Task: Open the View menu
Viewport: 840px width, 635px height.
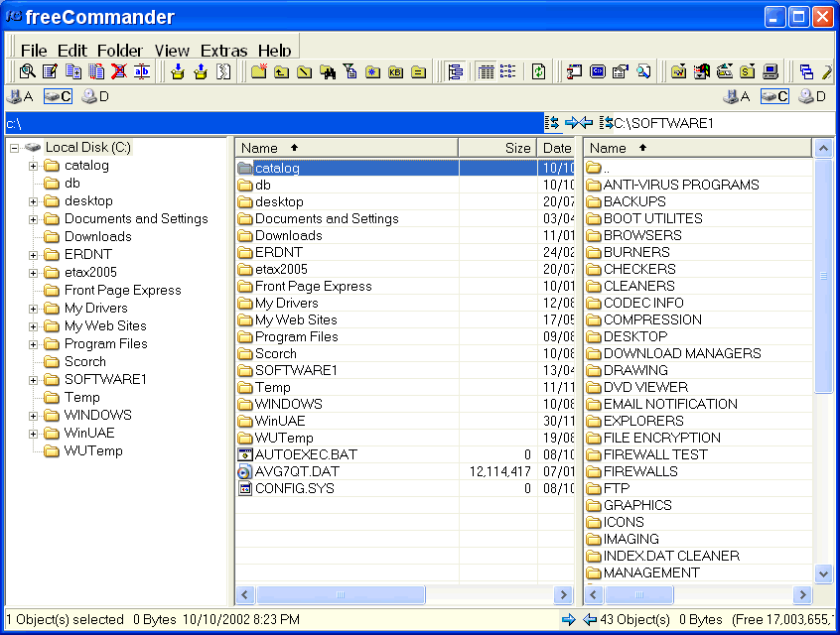Action: (172, 51)
